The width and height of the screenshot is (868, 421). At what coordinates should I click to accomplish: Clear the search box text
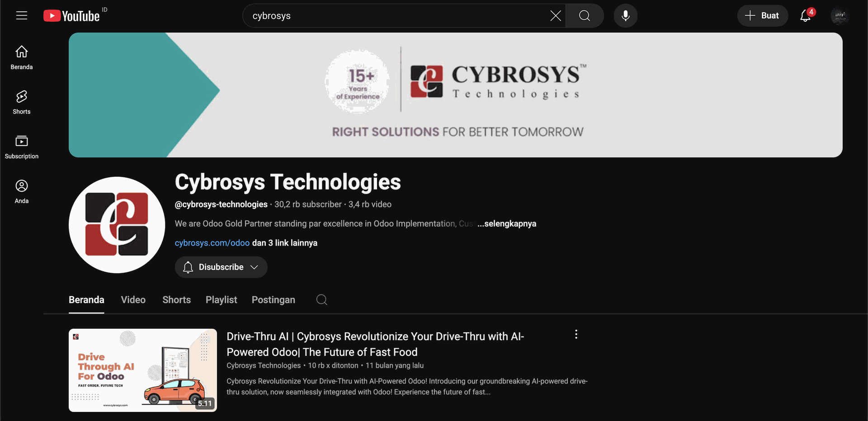point(556,16)
